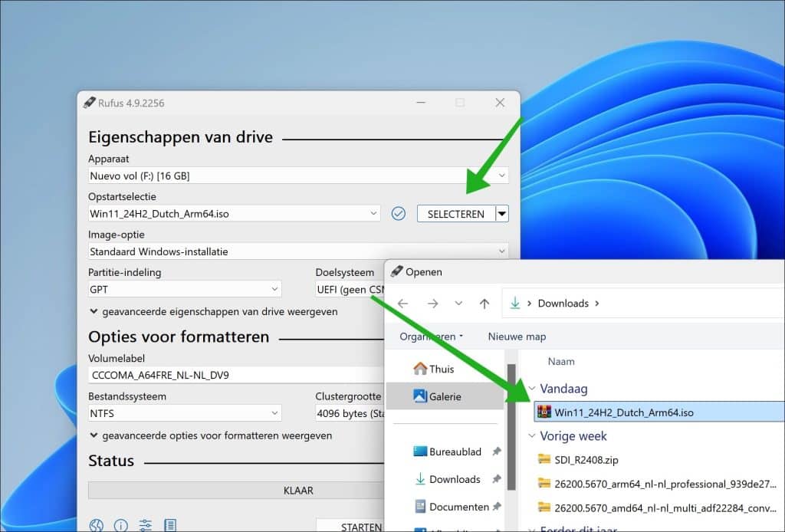Expand geavanceerde eigenschappen van drive weergeven
This screenshot has width=785, height=532.
(x=213, y=312)
